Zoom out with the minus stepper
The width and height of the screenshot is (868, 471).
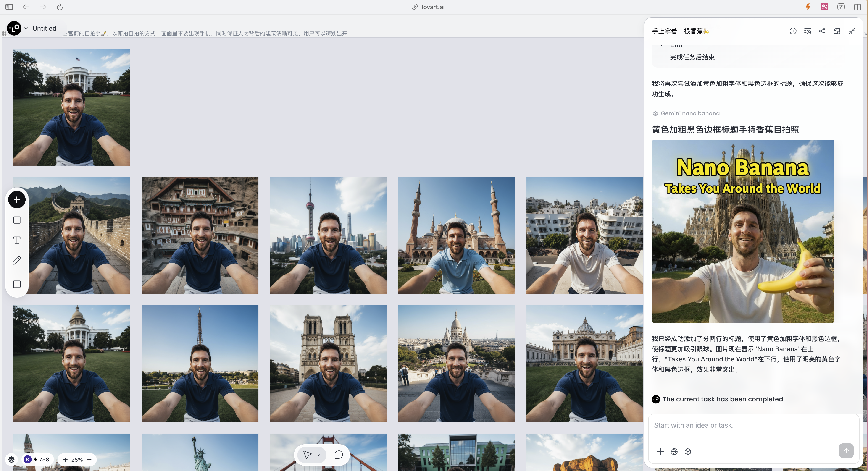(x=89, y=460)
